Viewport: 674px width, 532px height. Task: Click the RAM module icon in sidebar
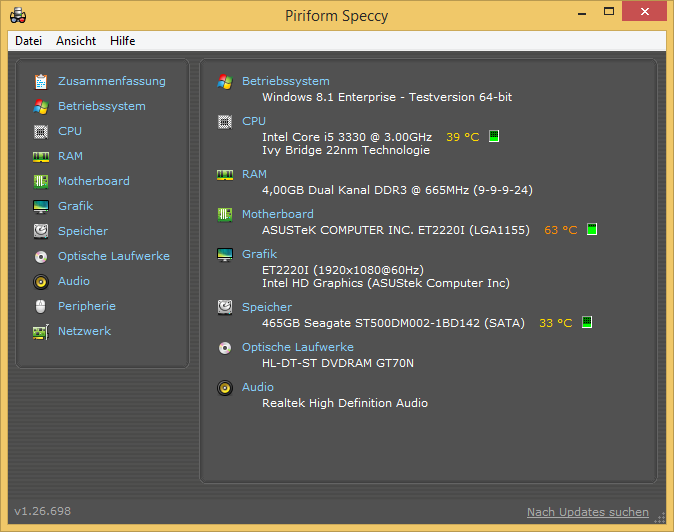pyautogui.click(x=41, y=157)
